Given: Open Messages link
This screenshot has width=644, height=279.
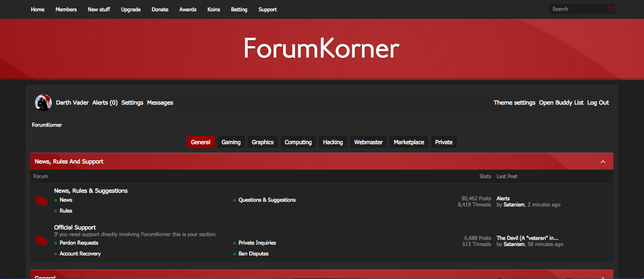Looking at the screenshot, I should pos(160,103).
